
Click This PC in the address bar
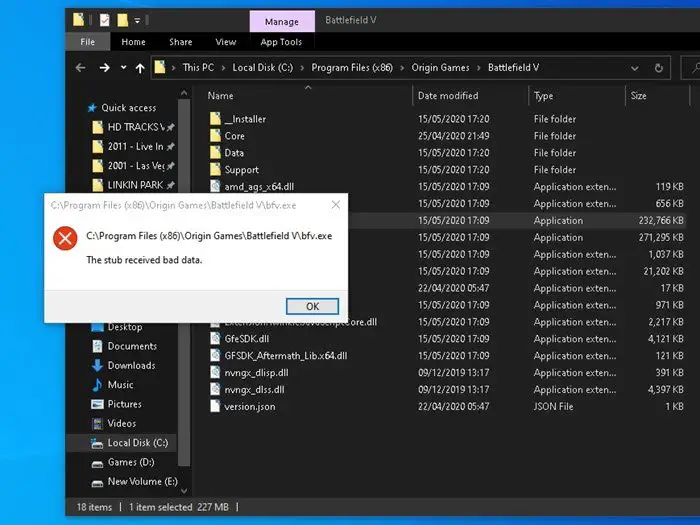point(198,68)
